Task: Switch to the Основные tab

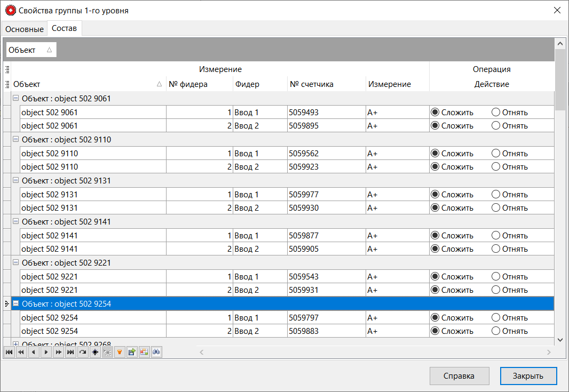Action: pos(25,29)
